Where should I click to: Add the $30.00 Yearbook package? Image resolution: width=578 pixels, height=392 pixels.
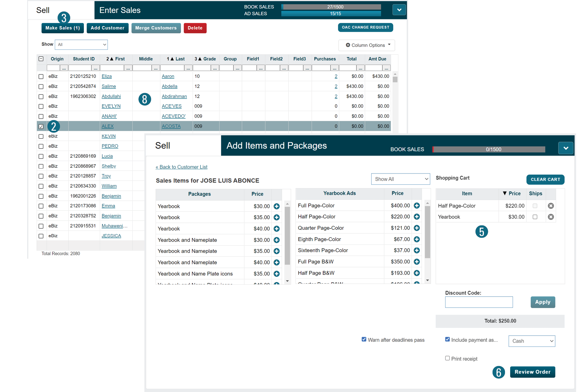pyautogui.click(x=277, y=206)
